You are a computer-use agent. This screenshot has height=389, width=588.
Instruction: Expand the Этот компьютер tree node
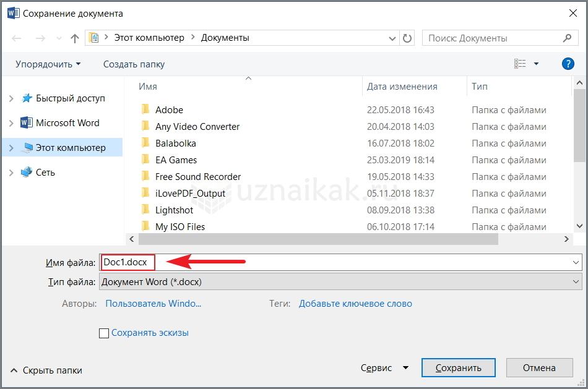click(11, 148)
